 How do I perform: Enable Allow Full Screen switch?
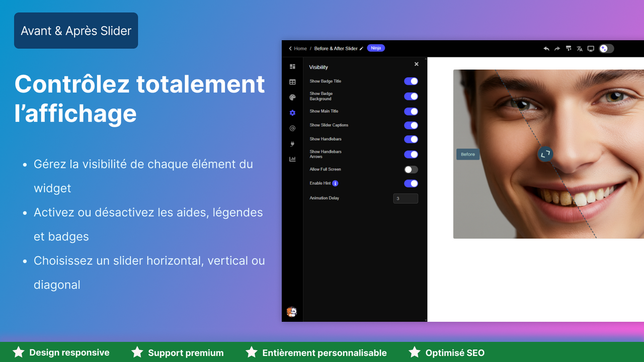pyautogui.click(x=411, y=169)
